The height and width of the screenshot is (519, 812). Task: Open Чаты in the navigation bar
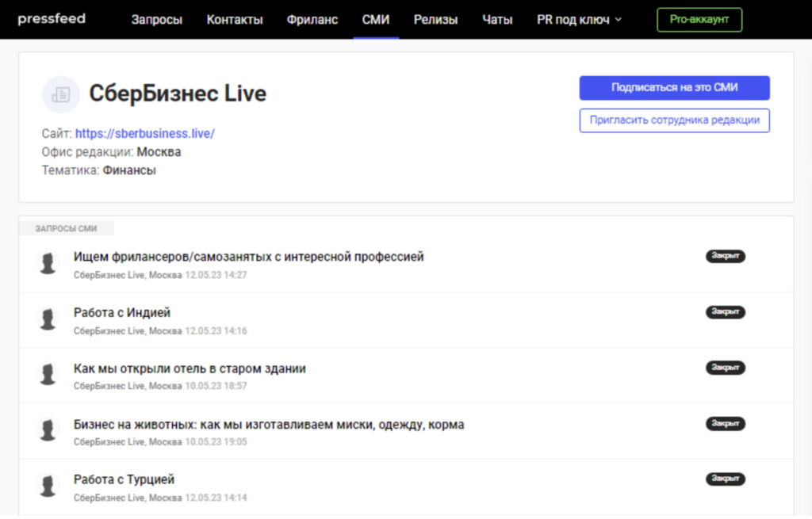click(497, 20)
